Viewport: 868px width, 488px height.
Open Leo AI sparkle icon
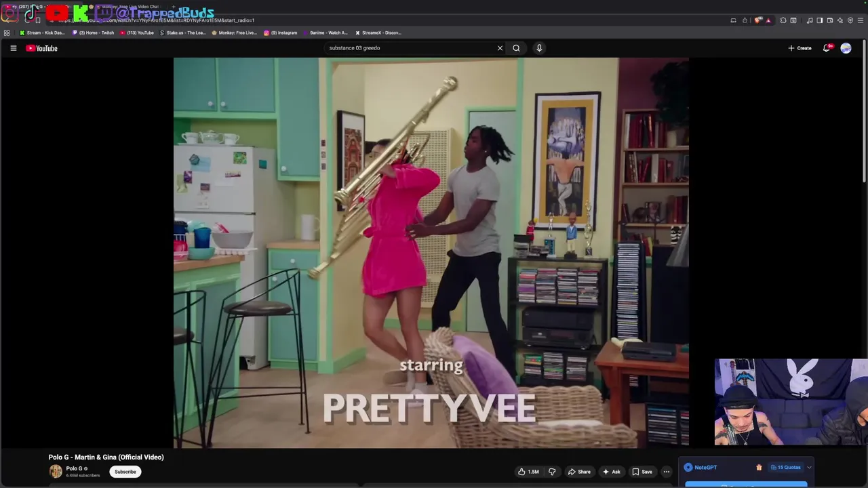tap(840, 20)
